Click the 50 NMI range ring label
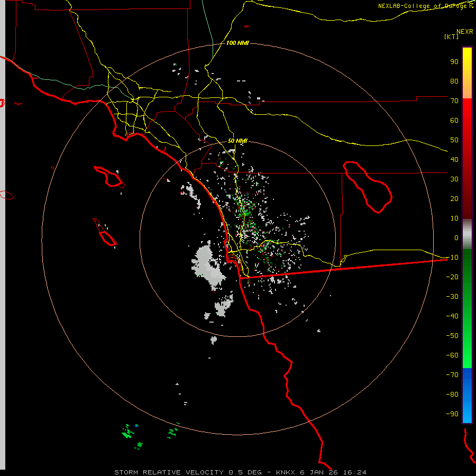Viewport: 476px width, 476px height. pyautogui.click(x=237, y=141)
